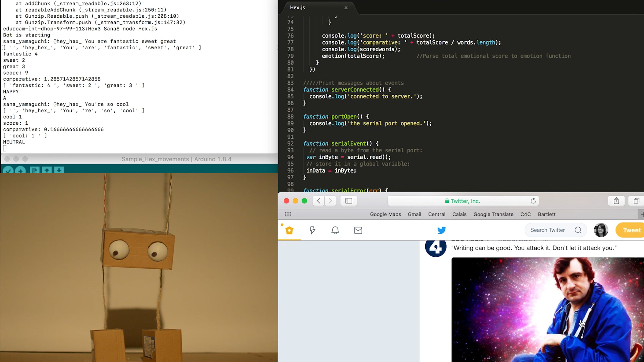Click the Arduino New sketch icon
Image resolution: width=644 pixels, height=362 pixels.
35,170
